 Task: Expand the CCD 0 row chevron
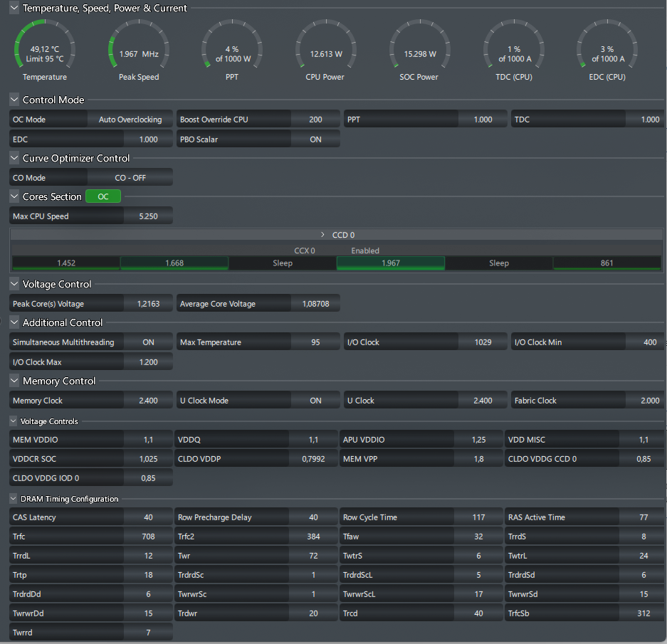tap(323, 235)
